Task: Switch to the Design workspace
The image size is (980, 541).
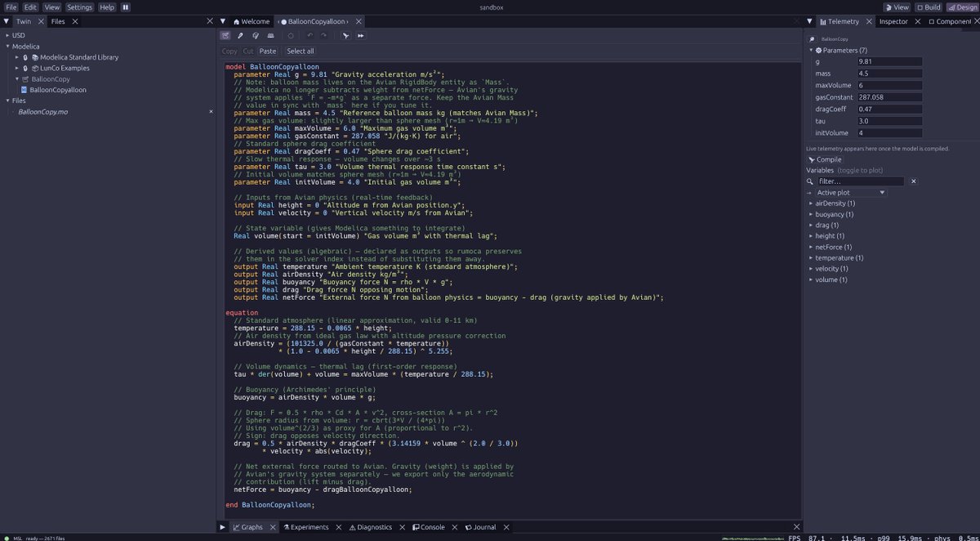Action: coord(961,7)
